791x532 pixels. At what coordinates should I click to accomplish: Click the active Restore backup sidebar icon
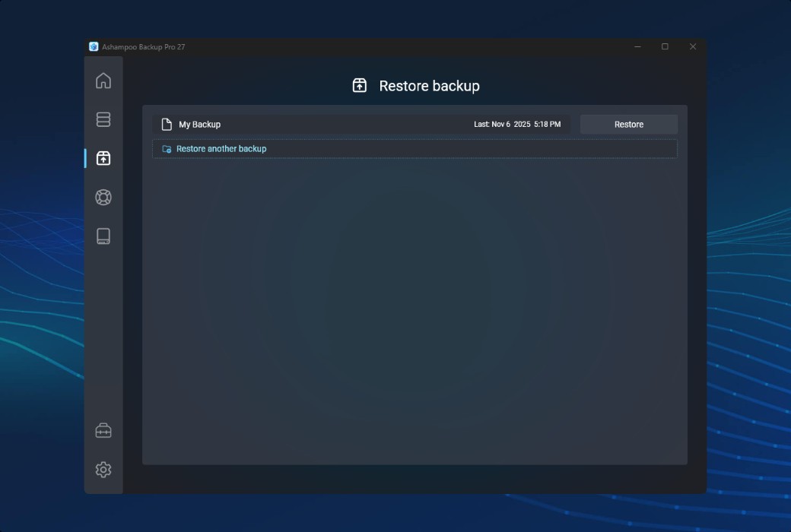pos(103,159)
